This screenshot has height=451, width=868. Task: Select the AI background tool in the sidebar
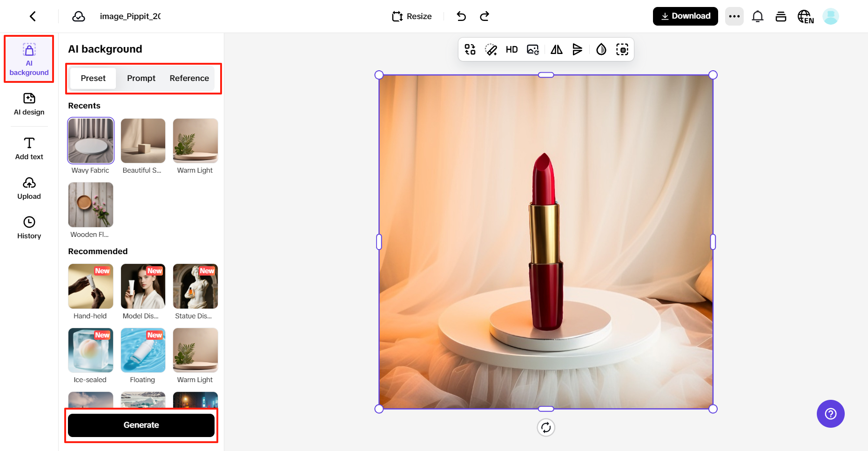(x=29, y=59)
